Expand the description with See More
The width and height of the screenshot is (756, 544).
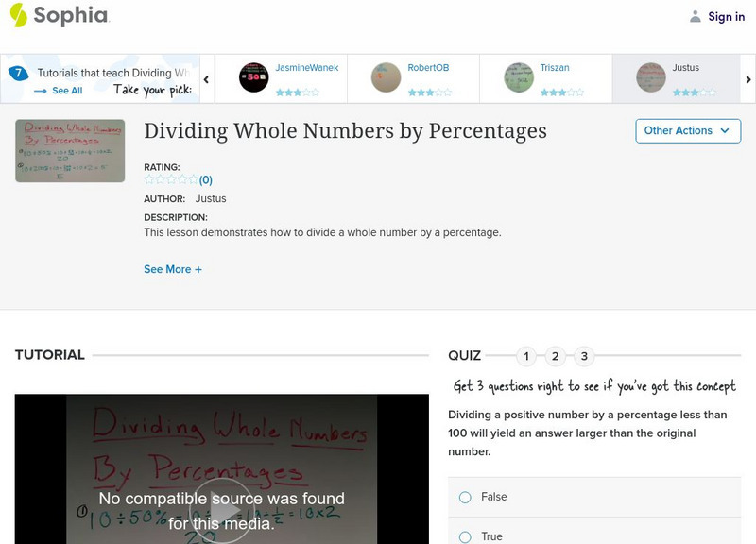173,268
